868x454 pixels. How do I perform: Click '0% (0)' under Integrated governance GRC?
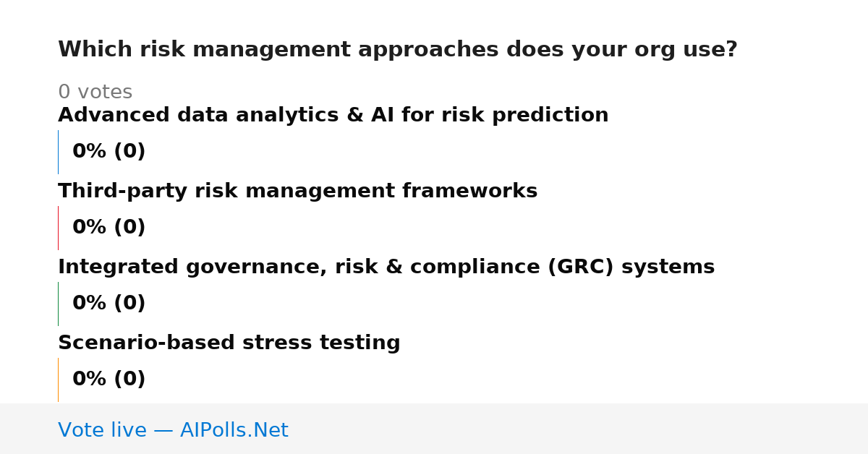point(109,304)
